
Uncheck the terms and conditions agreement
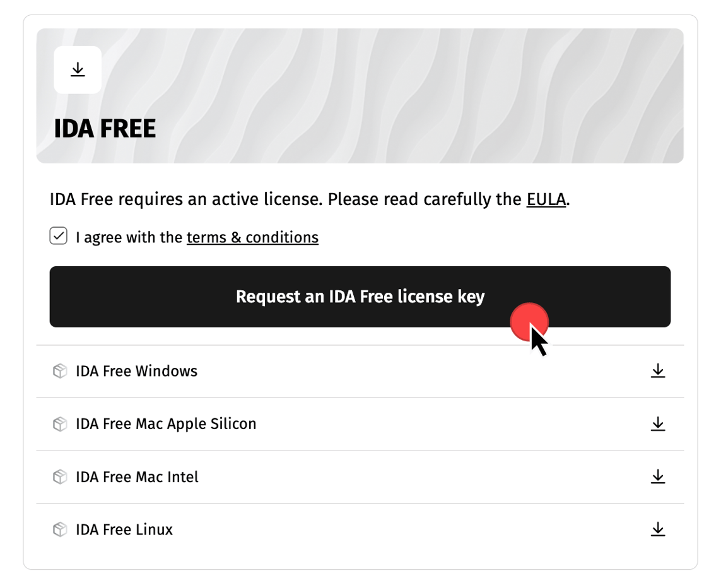coord(58,235)
